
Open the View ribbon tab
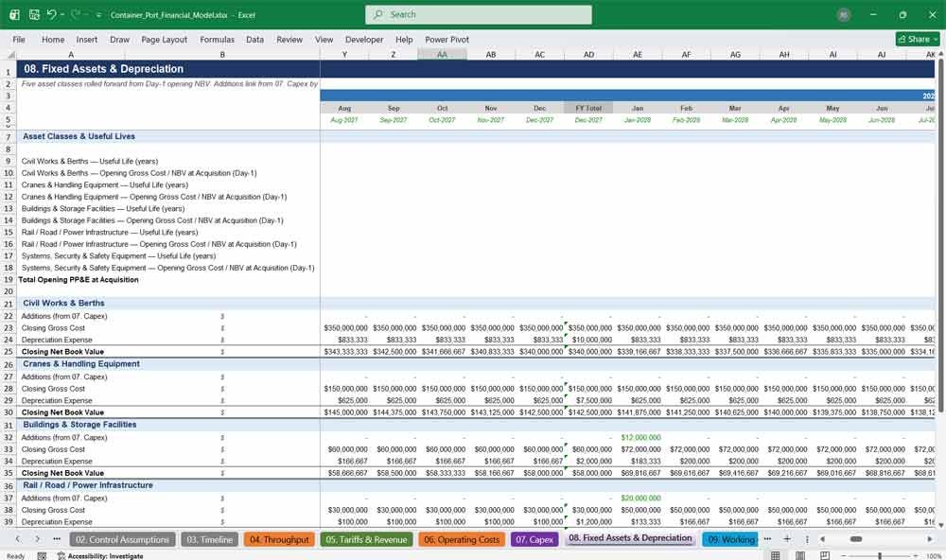pyautogui.click(x=324, y=39)
